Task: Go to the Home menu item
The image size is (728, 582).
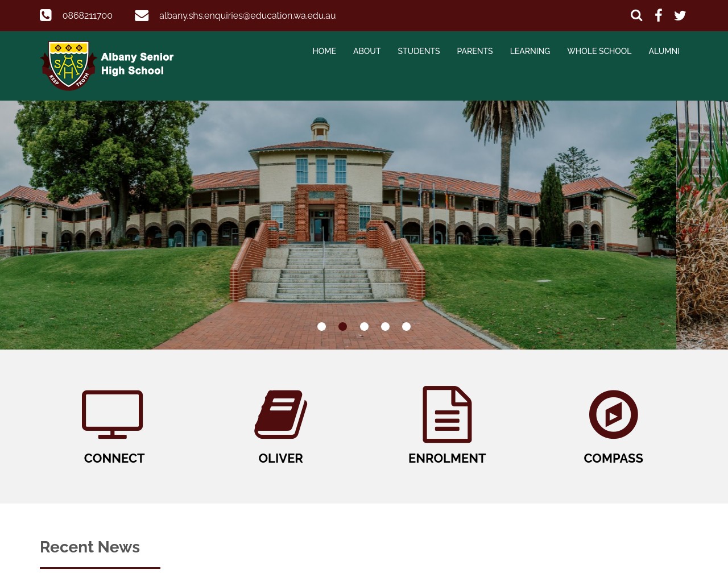Action: click(324, 51)
